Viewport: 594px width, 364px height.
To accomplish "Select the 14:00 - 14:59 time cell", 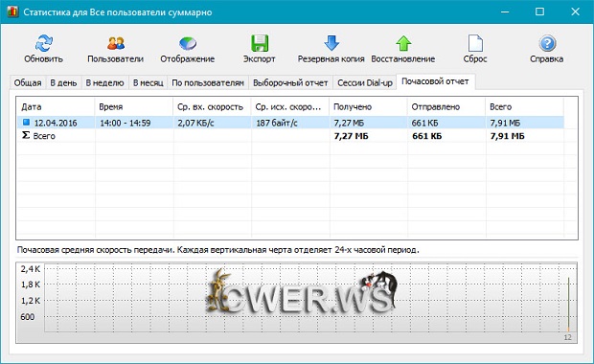I will point(125,123).
